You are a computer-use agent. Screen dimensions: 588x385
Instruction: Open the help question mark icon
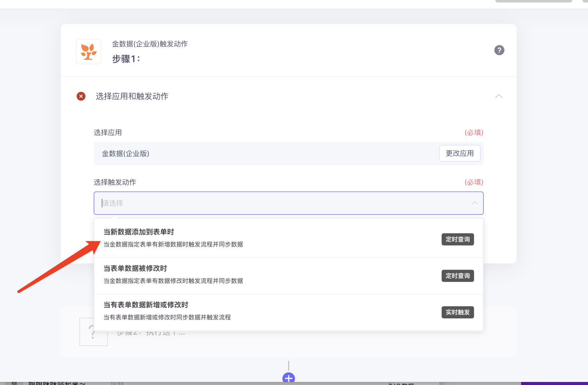pos(499,50)
